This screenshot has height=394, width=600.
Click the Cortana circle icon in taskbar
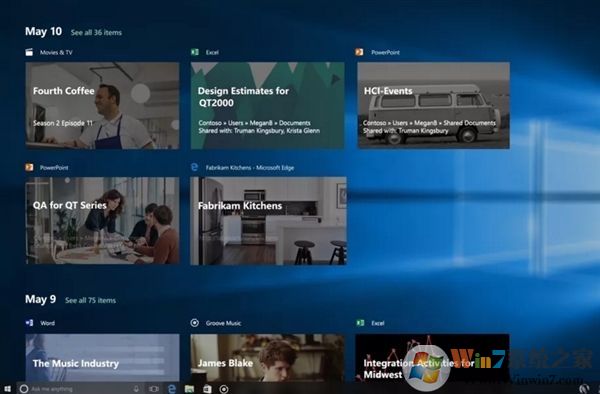click(x=24, y=389)
